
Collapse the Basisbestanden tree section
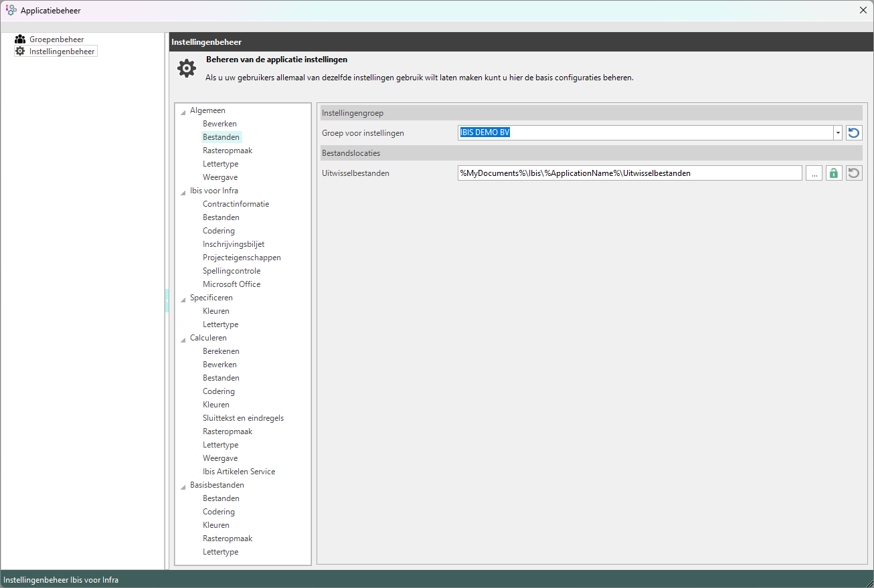pos(183,486)
